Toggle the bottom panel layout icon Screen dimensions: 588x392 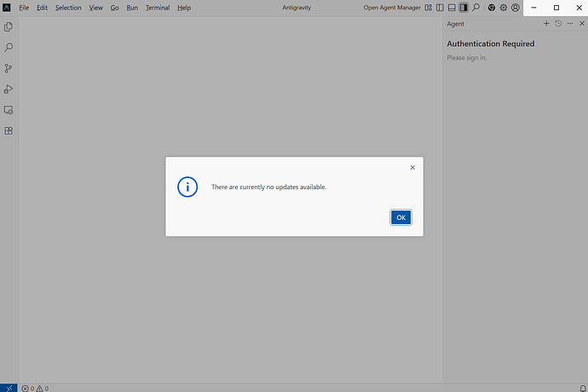[x=452, y=8]
